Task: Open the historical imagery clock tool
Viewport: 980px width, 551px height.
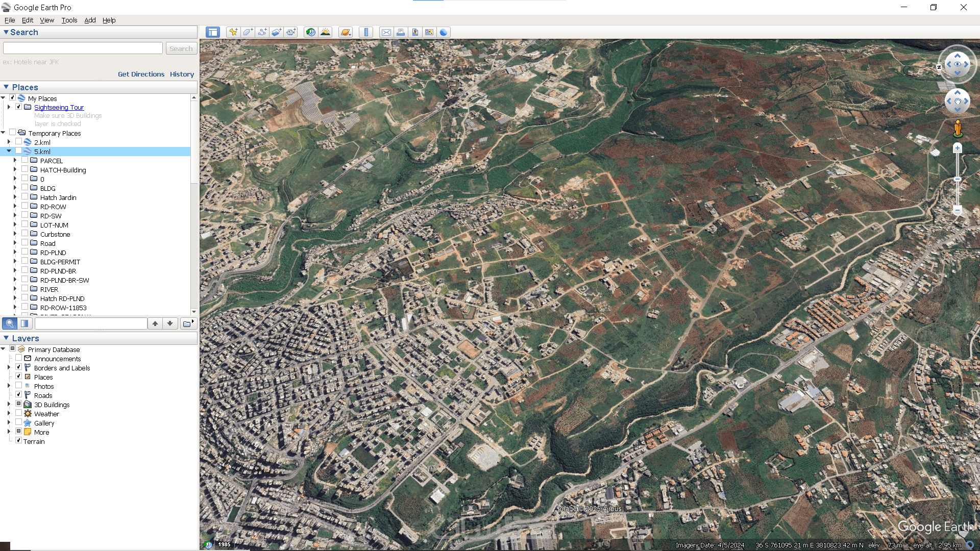Action: [x=310, y=32]
